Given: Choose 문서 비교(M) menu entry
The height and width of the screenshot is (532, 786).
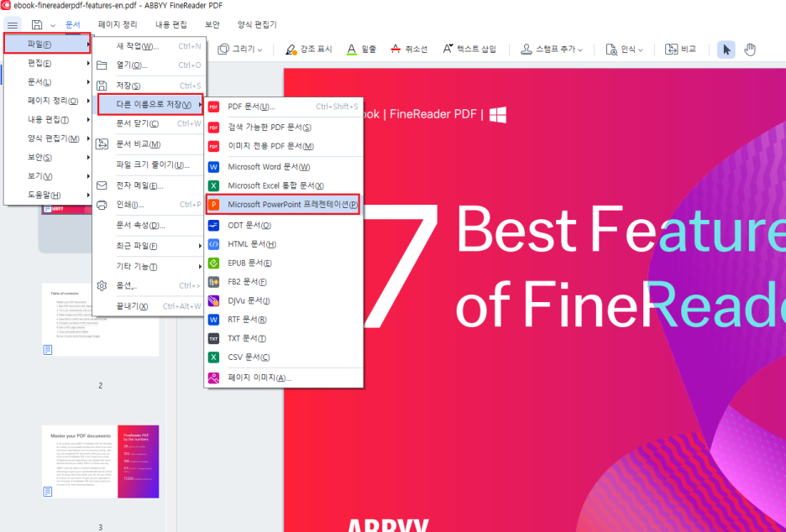Looking at the screenshot, I should [x=149, y=144].
